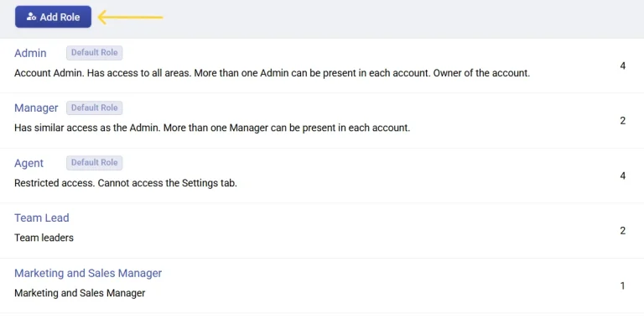The width and height of the screenshot is (644, 325).
Task: Click the Default Role badge beside Agent
Action: point(95,163)
